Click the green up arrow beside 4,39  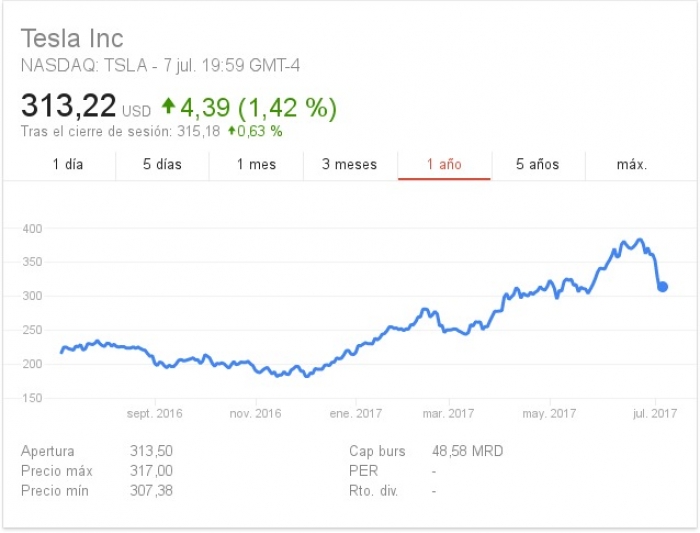pos(168,105)
